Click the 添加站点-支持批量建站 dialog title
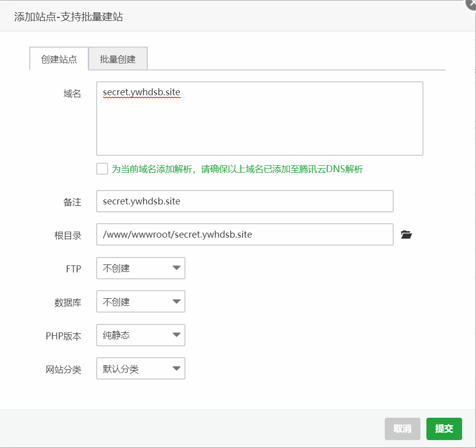 click(68, 17)
